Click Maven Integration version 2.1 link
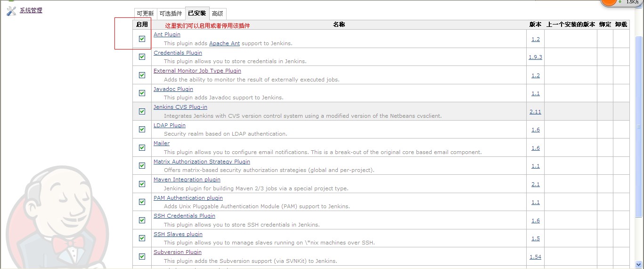 536,184
